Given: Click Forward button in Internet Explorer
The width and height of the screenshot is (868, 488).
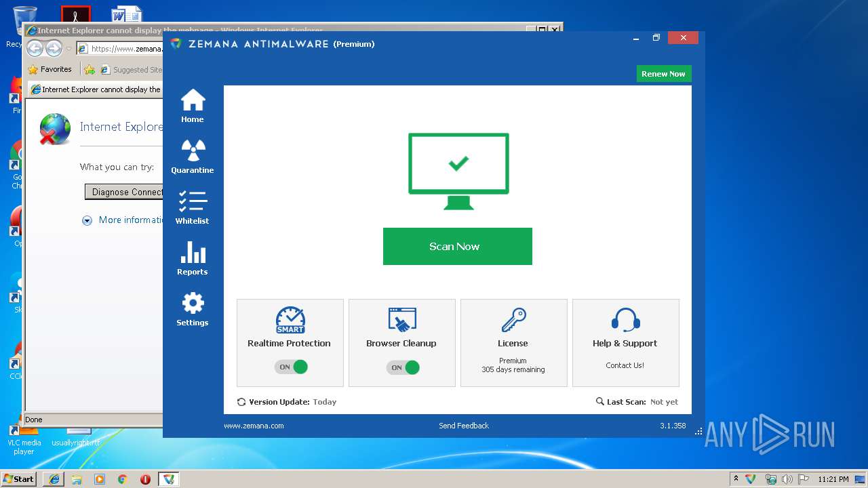Looking at the screenshot, I should [x=54, y=49].
